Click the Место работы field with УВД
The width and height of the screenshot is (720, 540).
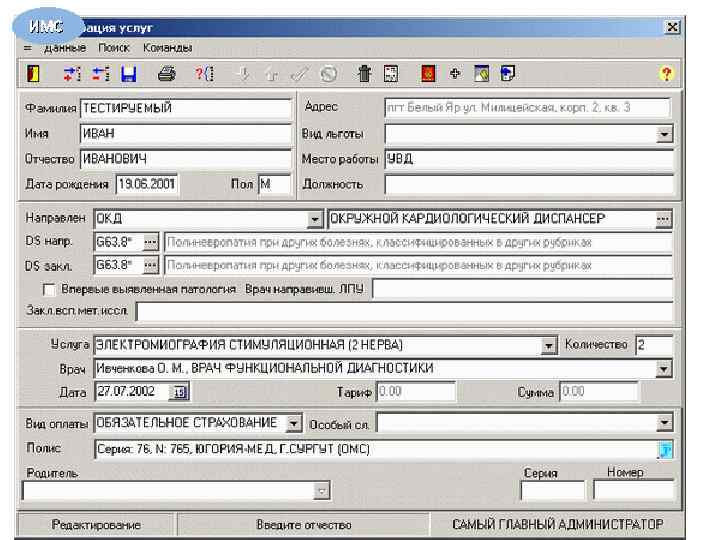point(529,159)
